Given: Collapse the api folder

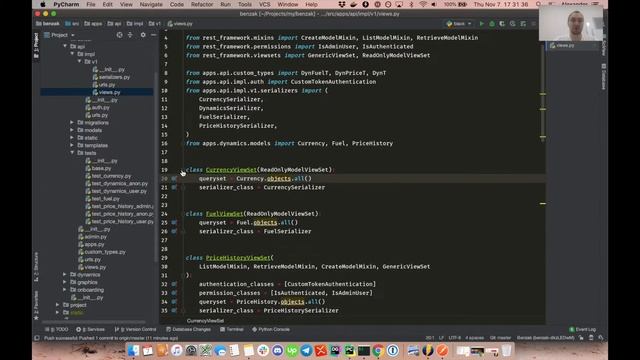Looking at the screenshot, I should click(x=65, y=47).
